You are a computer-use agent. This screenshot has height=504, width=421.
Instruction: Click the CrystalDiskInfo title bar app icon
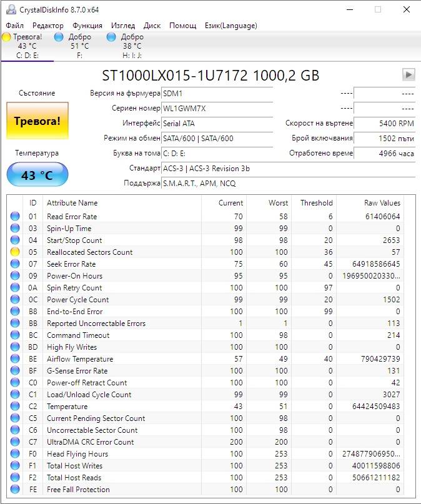pos(11,9)
